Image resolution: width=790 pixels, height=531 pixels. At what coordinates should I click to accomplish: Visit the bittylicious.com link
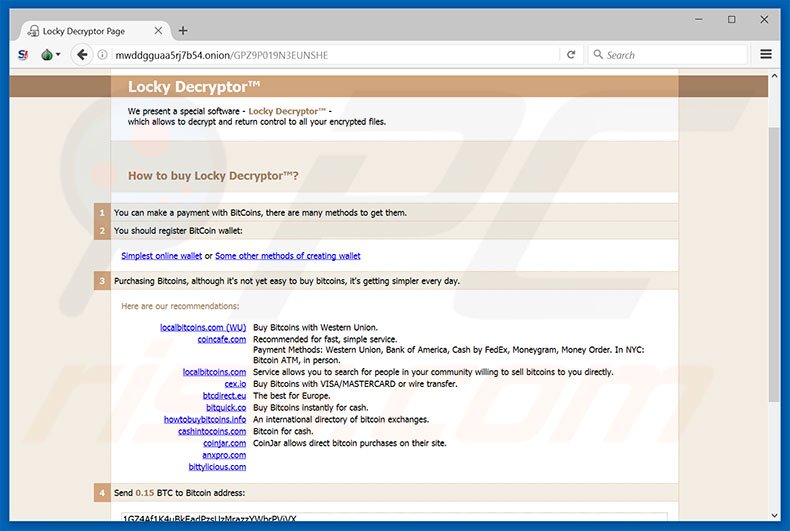point(217,467)
